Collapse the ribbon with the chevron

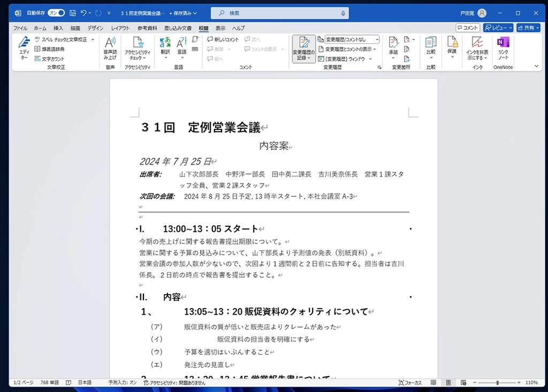click(x=536, y=66)
